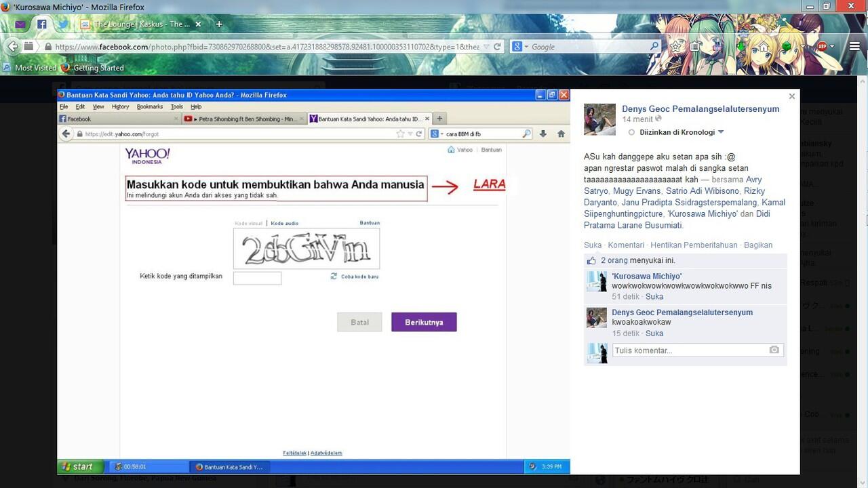This screenshot has height=488, width=868.
Task: Click the Facebook URL address field
Action: pos(267,47)
